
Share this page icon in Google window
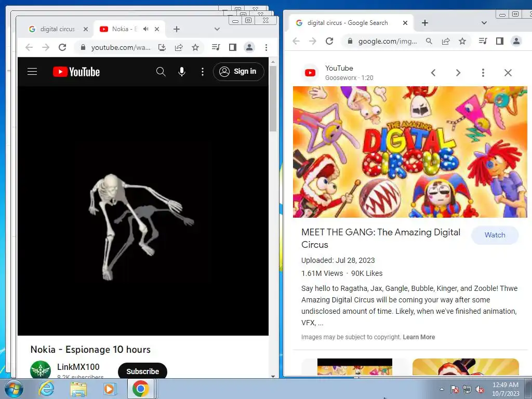point(446,41)
